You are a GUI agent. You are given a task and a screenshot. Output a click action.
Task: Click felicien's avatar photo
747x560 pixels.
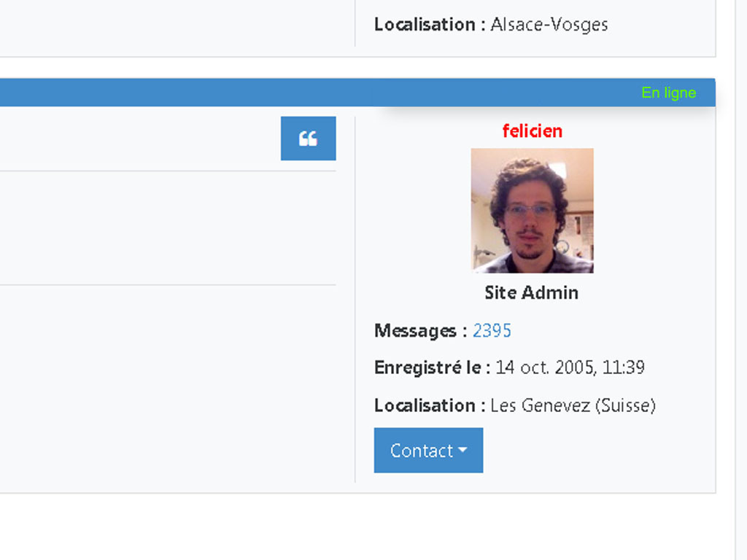click(x=532, y=211)
